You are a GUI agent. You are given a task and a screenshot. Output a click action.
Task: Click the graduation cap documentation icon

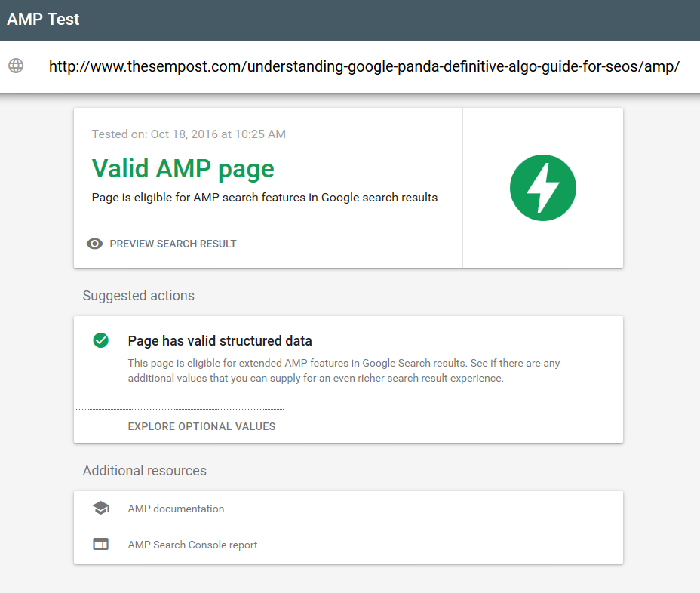[x=100, y=509]
